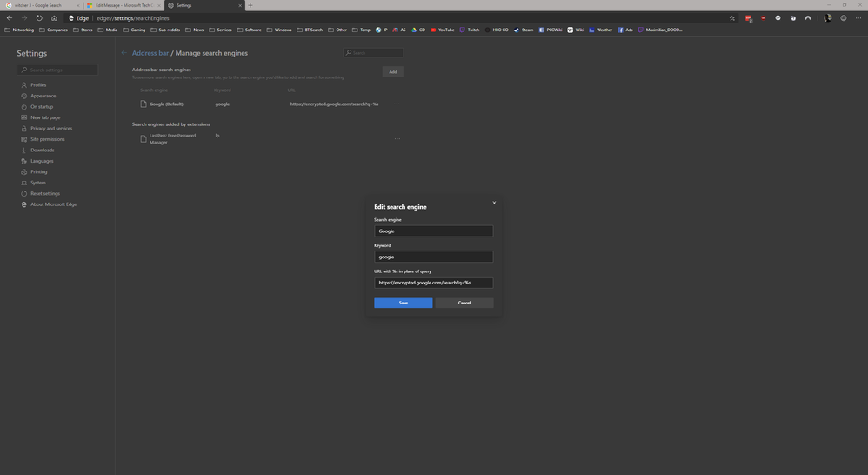
Task: Open more actions for LastPass row
Action: [397, 138]
